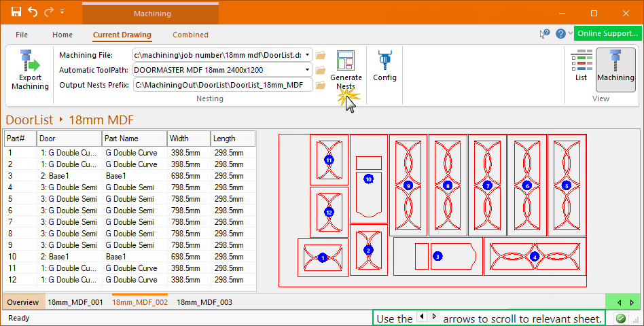Click the Redo arrow icon

[49, 12]
